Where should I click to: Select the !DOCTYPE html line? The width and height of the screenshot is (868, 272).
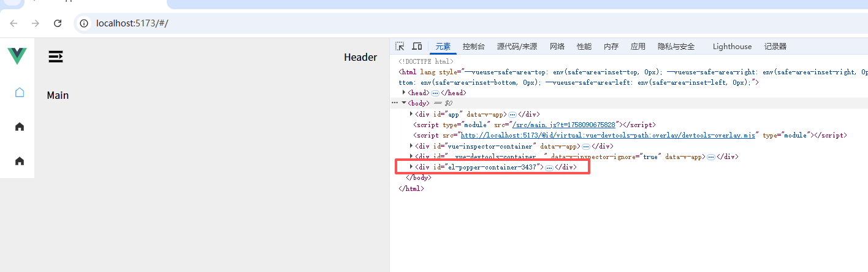tap(427, 61)
